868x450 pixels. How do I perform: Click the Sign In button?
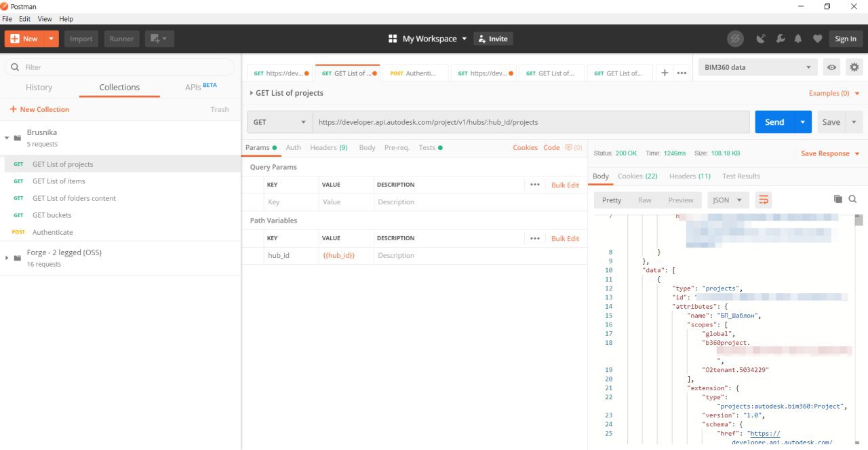[x=846, y=39]
